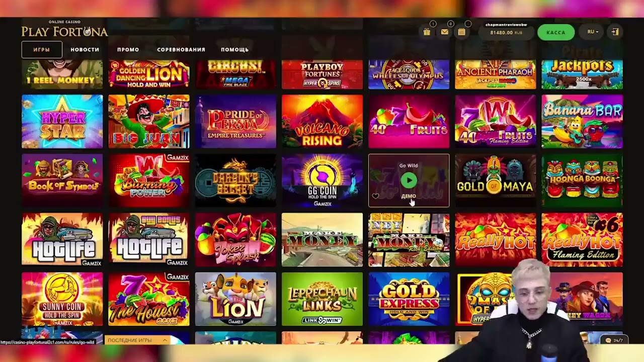This screenshot has width=644, height=362.
Task: Open the calendar notepad icon
Action: [462, 32]
